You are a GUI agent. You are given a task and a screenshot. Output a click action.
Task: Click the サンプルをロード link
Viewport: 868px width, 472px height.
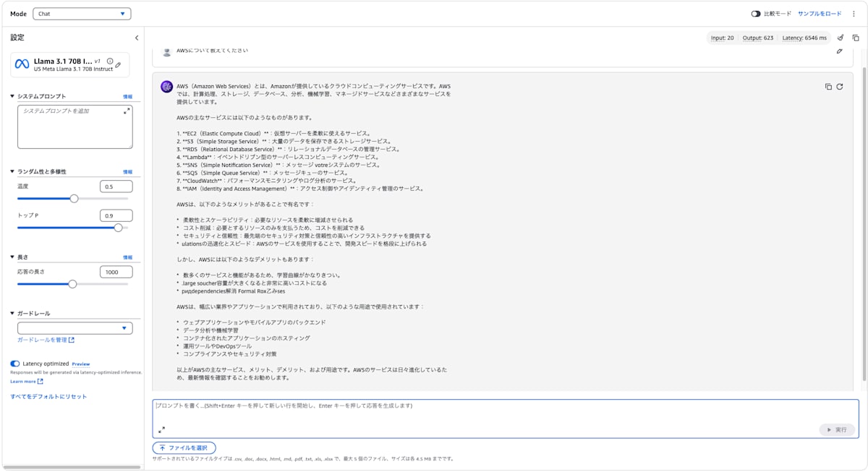point(820,14)
